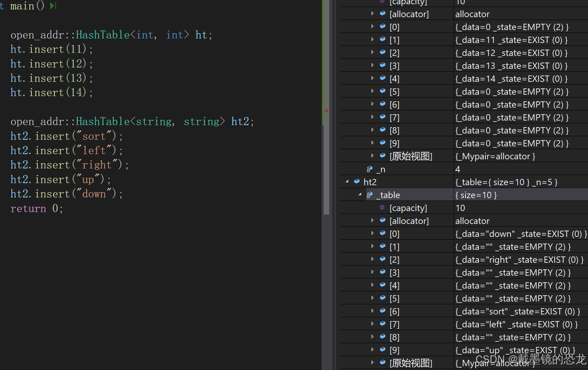Screen dimensions: 588x370
Task: Select the capacity value 10 under ht2
Action: pos(460,208)
